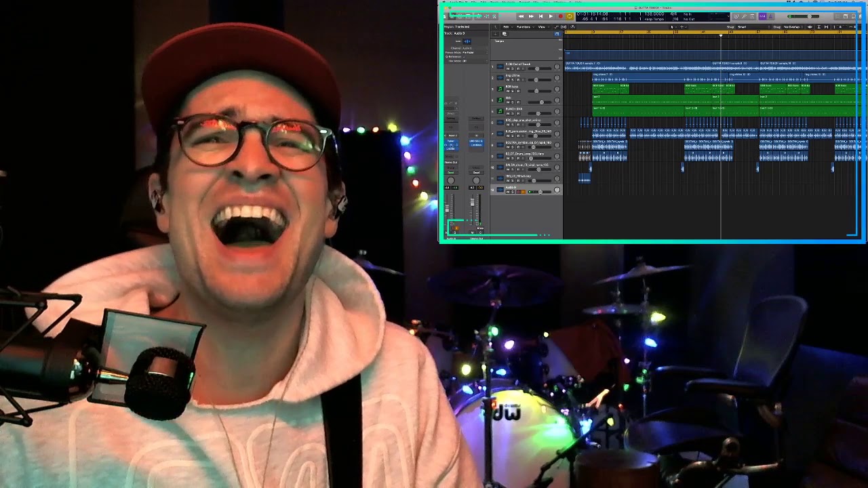Viewport: 868px width, 488px height.
Task: Toggle the purple Metronome button
Action: click(x=770, y=16)
